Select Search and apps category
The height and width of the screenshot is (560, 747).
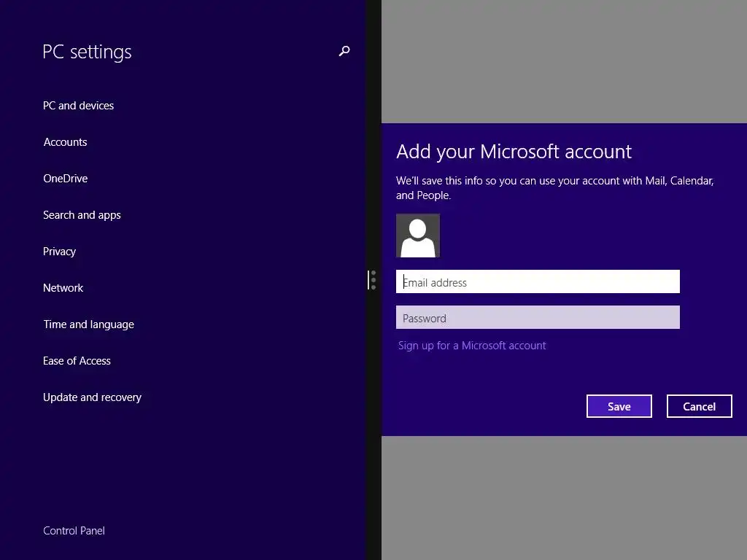[82, 215]
